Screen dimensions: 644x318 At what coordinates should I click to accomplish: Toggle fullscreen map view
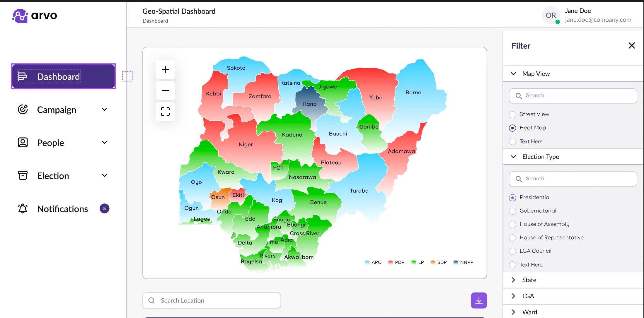coord(165,112)
